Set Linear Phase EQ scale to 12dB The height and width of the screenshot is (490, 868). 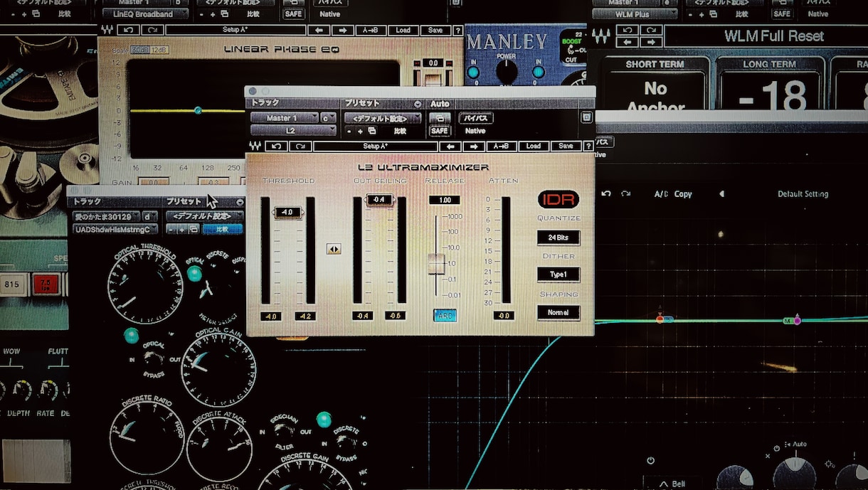[x=159, y=49]
